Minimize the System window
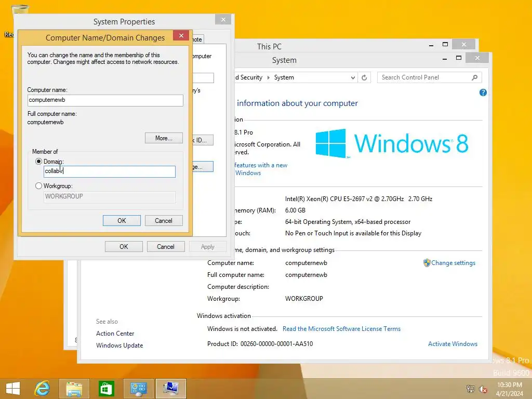The width and height of the screenshot is (532, 399). [x=445, y=59]
